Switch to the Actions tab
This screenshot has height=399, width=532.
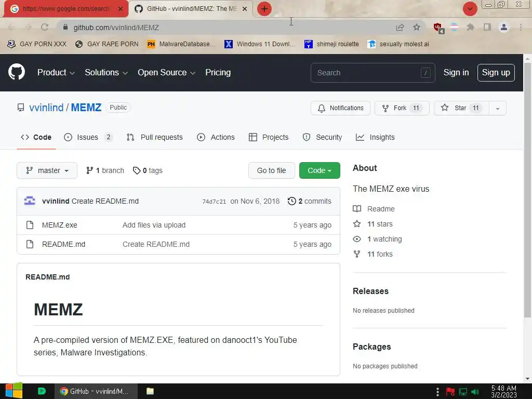point(216,137)
